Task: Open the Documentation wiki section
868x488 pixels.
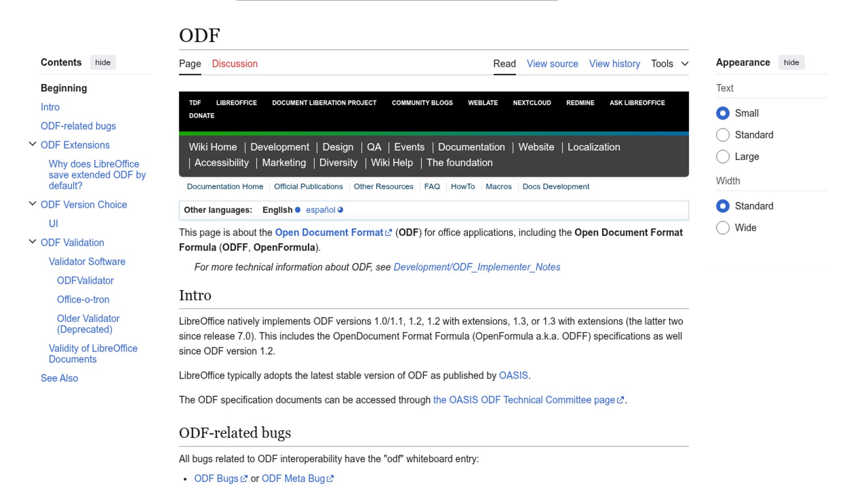Action: [471, 147]
